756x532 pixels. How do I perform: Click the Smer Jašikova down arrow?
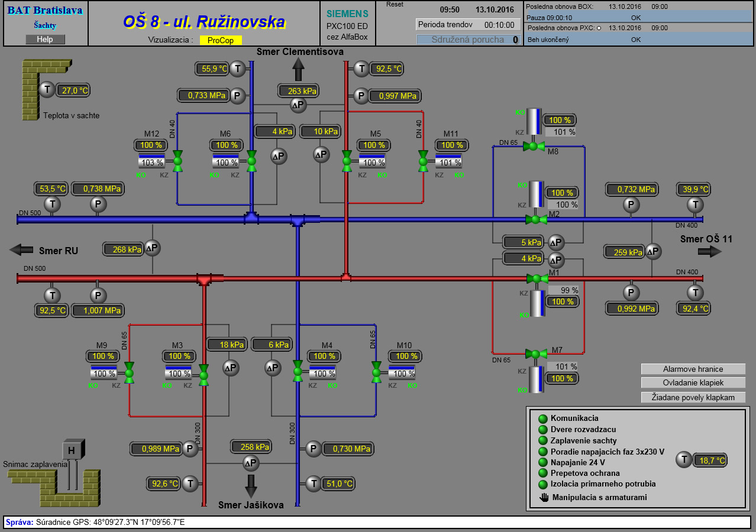(251, 485)
